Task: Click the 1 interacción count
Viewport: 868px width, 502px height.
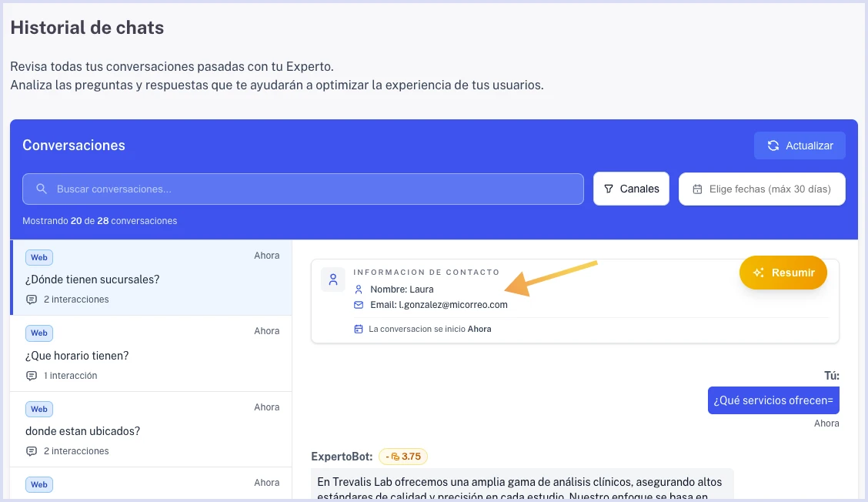Action: coord(70,376)
